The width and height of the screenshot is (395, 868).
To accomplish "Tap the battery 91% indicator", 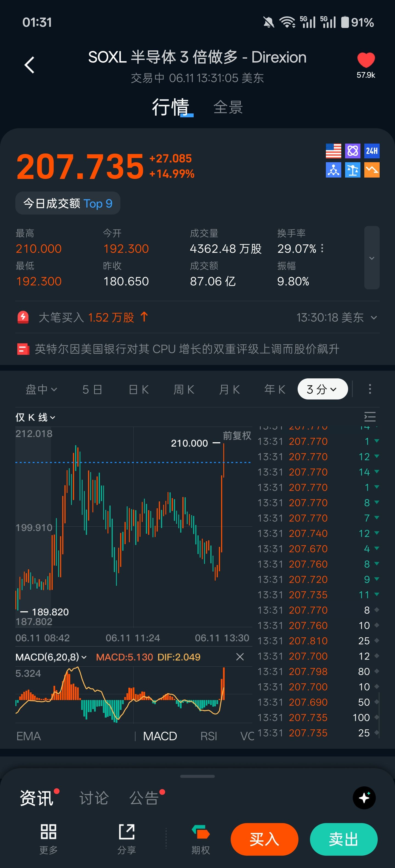I will pyautogui.click(x=358, y=22).
